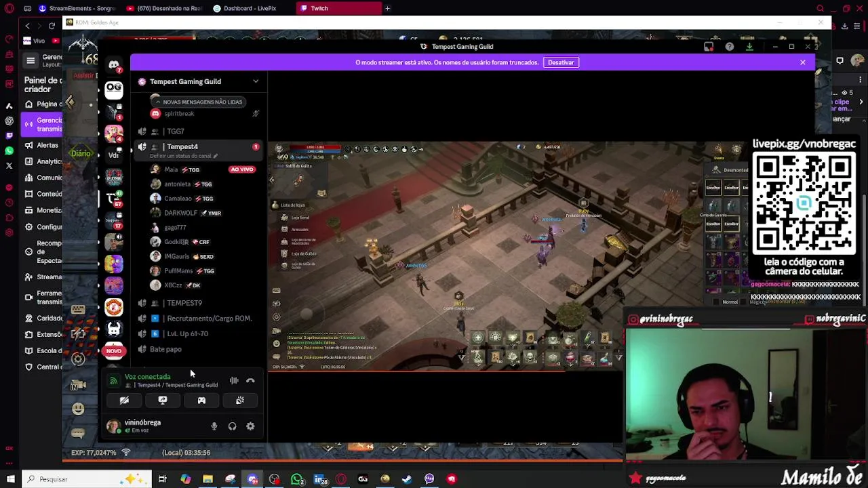Open the Loja de Guilda entry in game

pyautogui.click(x=303, y=253)
